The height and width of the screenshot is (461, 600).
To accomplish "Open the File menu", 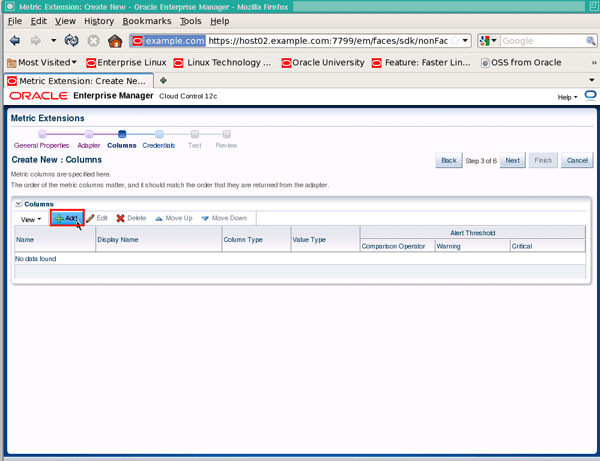I will click(x=15, y=21).
